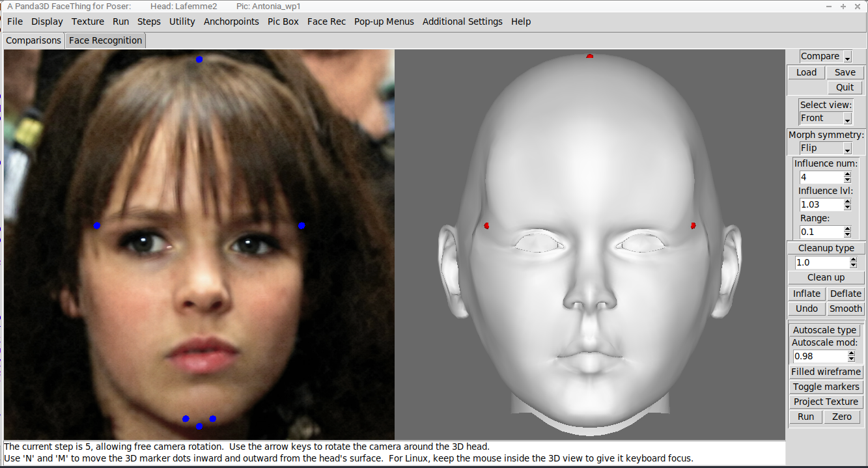
Task: Increase the Range value with up arrow
Action: [847, 229]
